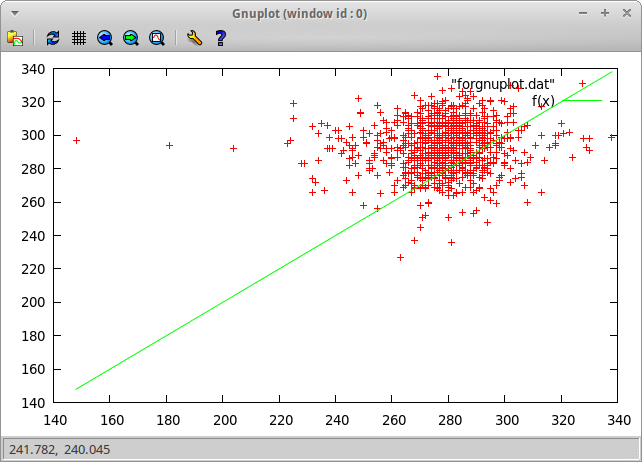Image resolution: width=642 pixels, height=462 pixels.
Task: Apply the previous zoom settings
Action: click(x=105, y=38)
